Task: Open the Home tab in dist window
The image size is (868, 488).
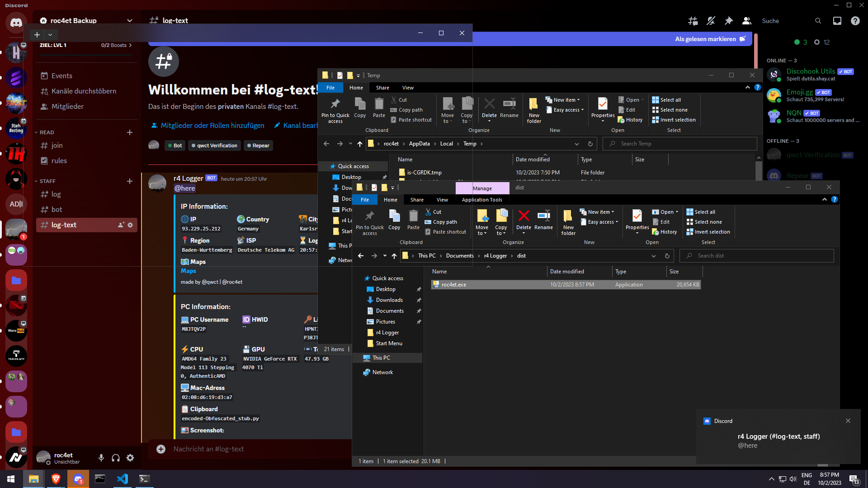Action: [391, 200]
